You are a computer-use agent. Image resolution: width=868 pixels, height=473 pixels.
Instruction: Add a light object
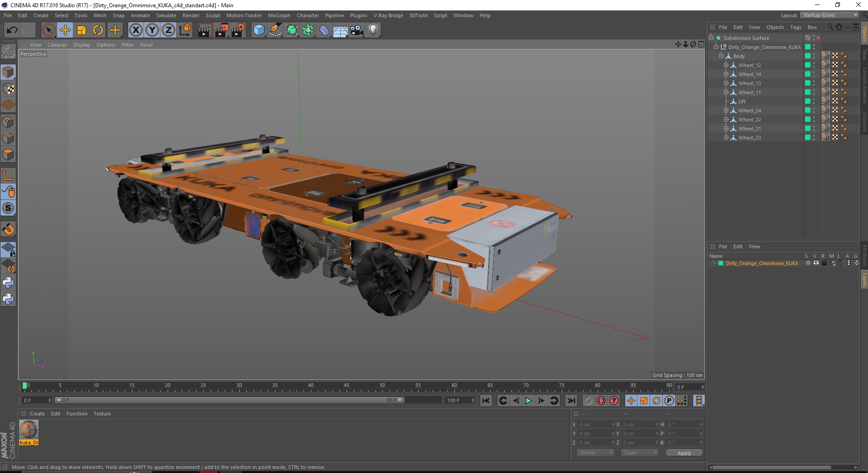click(x=373, y=30)
